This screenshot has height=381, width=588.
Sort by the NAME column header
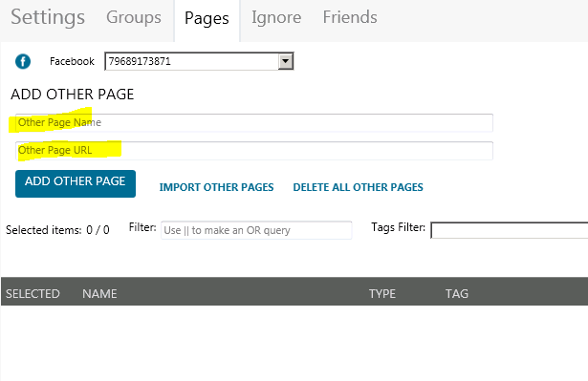click(x=99, y=294)
